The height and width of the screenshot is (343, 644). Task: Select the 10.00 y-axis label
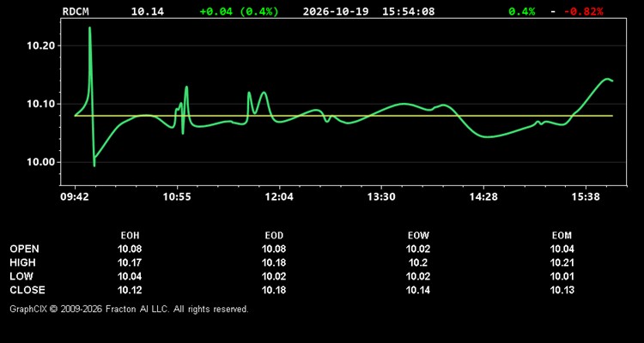41,162
